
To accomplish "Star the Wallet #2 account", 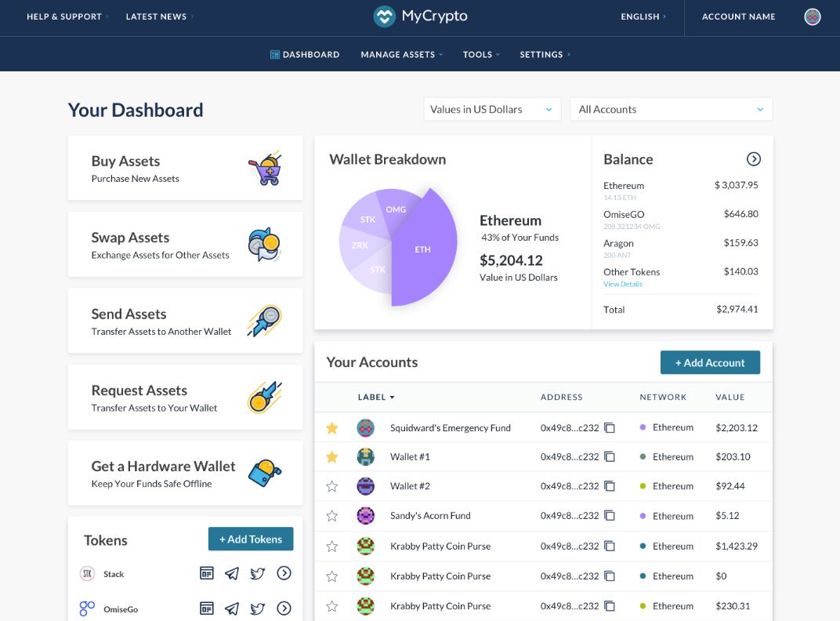I will (332, 486).
